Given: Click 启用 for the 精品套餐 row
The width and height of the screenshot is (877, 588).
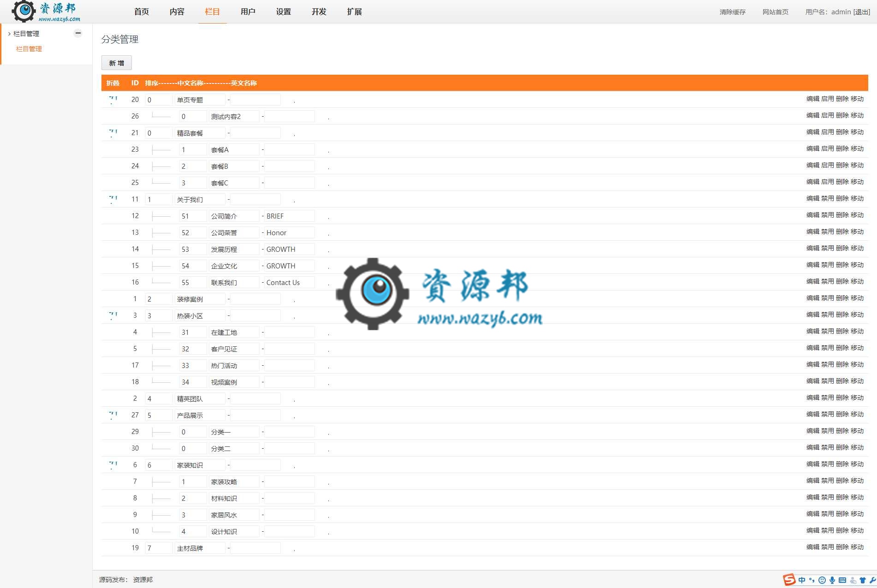Looking at the screenshot, I should (827, 132).
